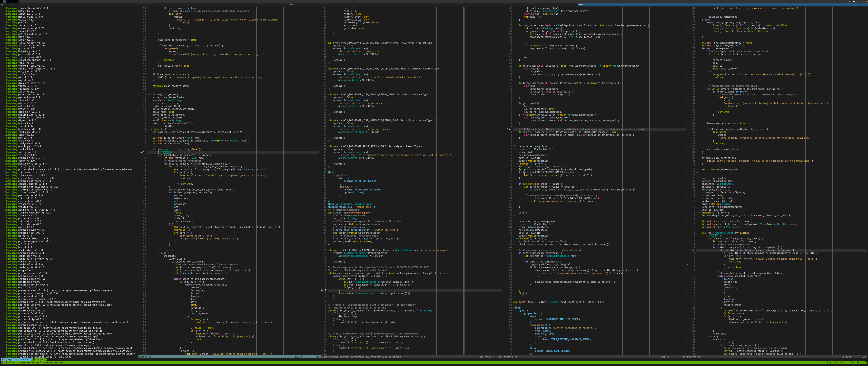Click the ~/s/p/proxmox-backup prompt path segment
Image resolution: width=868 pixels, height=366 pixels.
point(15,360)
